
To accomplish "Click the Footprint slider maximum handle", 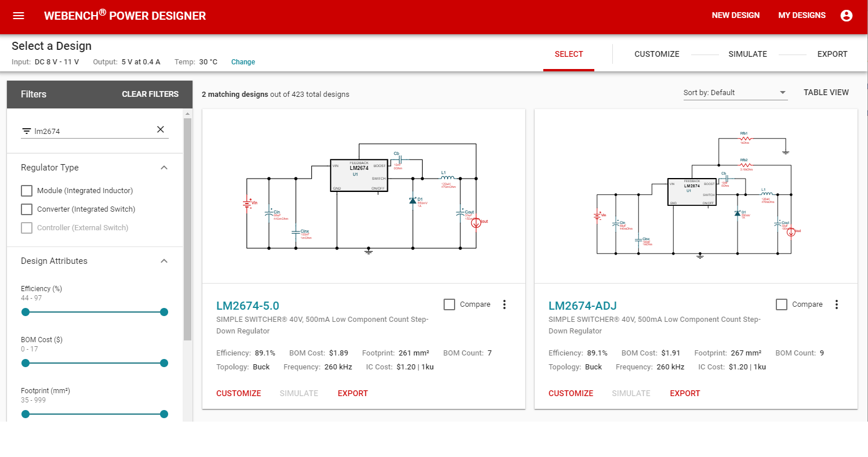I will [164, 414].
